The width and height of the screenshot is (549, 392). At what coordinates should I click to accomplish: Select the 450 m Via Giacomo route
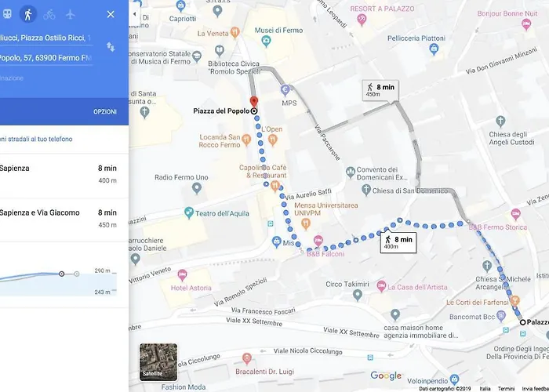(x=58, y=219)
